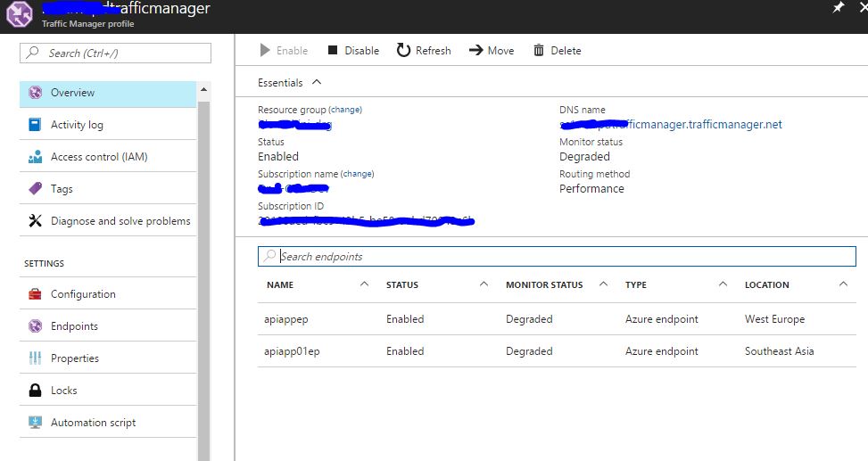Click Enabled status in apiapp01ep row
This screenshot has height=461, width=868.
point(405,351)
